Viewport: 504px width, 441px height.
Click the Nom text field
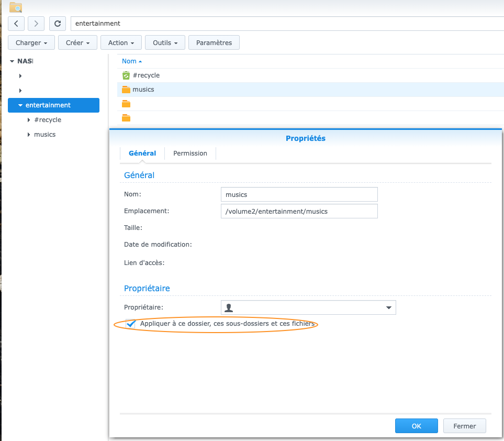299,194
